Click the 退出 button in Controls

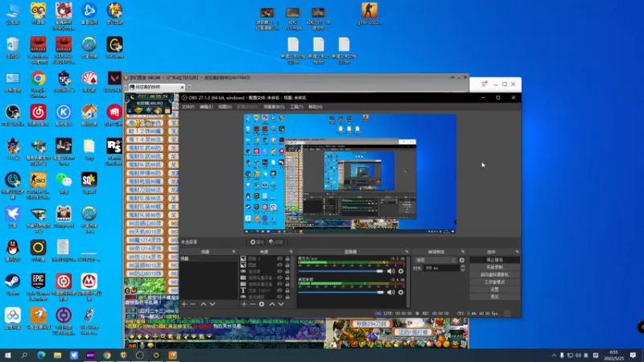click(x=494, y=296)
